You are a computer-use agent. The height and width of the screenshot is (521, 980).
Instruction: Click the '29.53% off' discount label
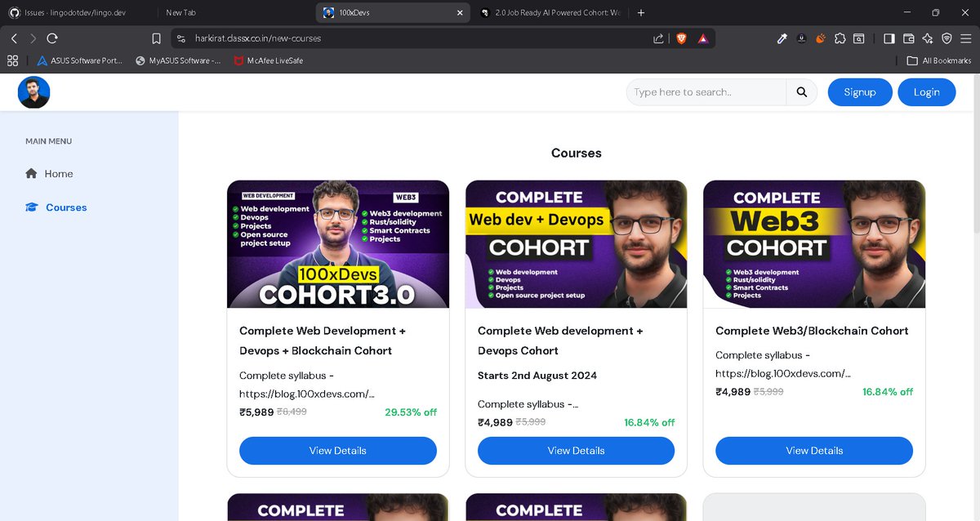coord(411,412)
